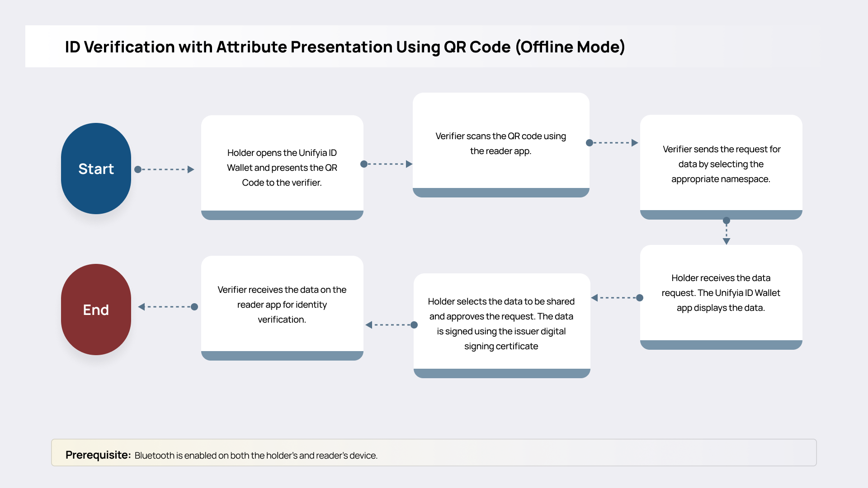Click the arrow pointing into the End node
This screenshot has height=488, width=868.
coord(167,307)
